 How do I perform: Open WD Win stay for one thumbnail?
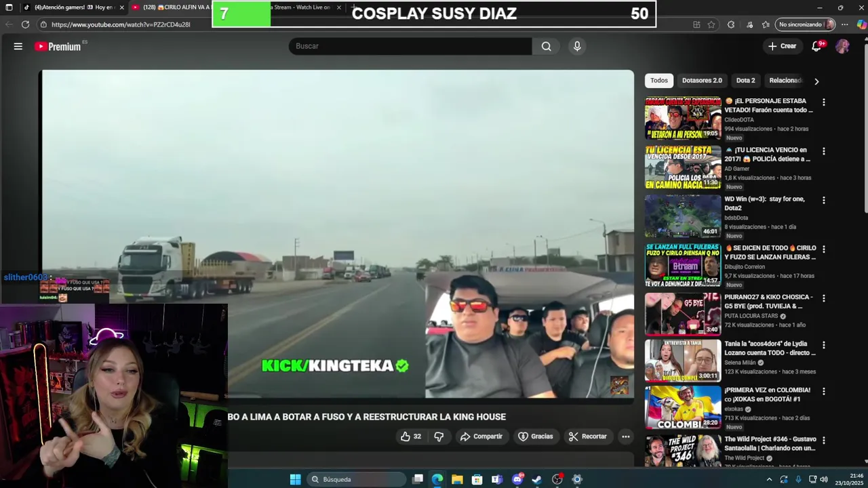pos(682,216)
